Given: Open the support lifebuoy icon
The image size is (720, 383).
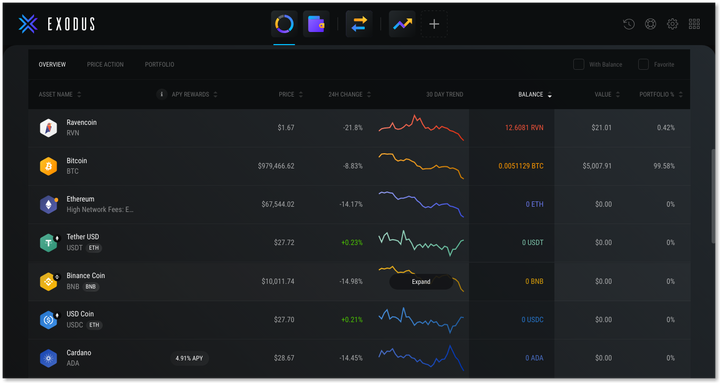Looking at the screenshot, I should click(650, 24).
